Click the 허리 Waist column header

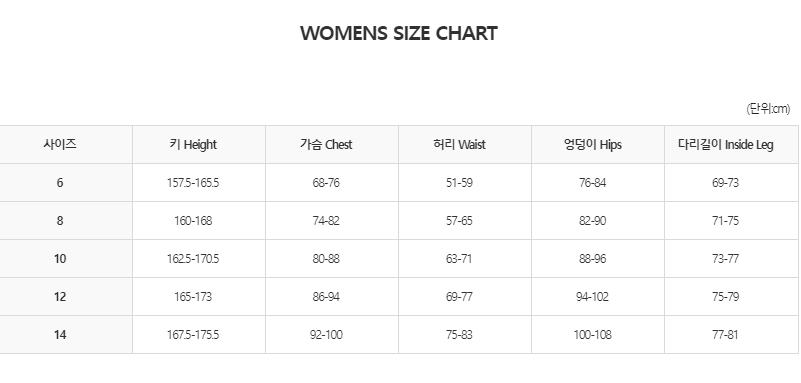459,145
